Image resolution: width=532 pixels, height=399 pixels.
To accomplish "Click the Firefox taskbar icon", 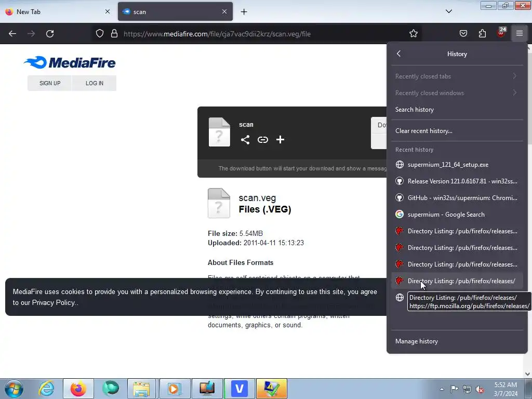I will pos(78,389).
